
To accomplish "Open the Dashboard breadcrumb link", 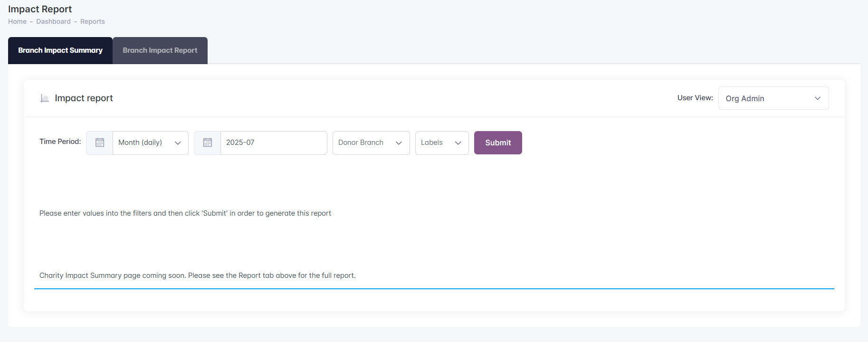I will coord(53,21).
